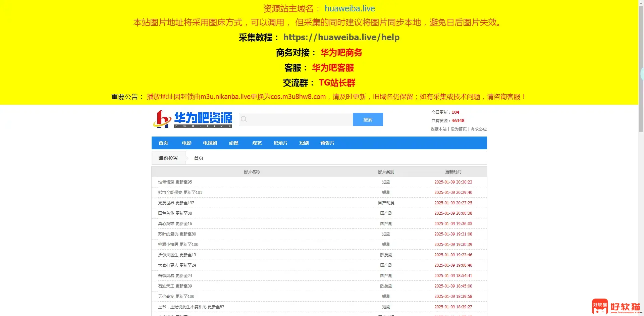Click 收藏本站 bookmark link

pyautogui.click(x=438, y=129)
